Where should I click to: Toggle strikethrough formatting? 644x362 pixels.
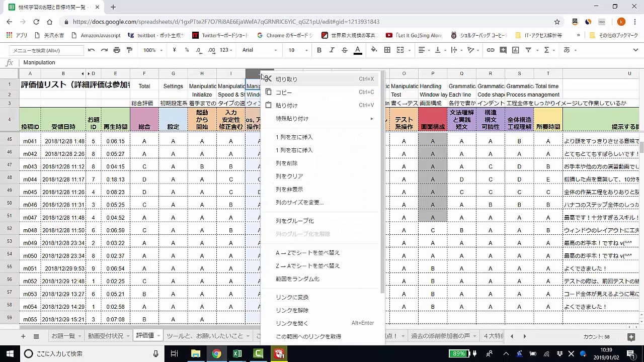[345, 50]
